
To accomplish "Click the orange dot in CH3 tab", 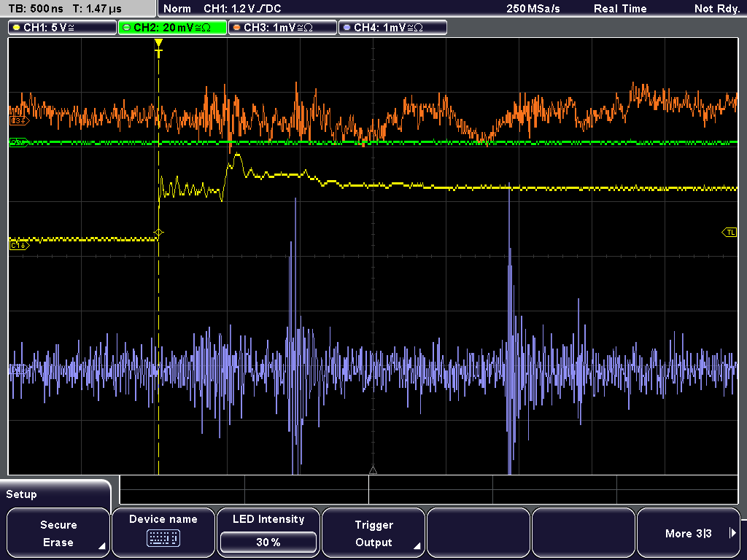I will pyautogui.click(x=237, y=28).
